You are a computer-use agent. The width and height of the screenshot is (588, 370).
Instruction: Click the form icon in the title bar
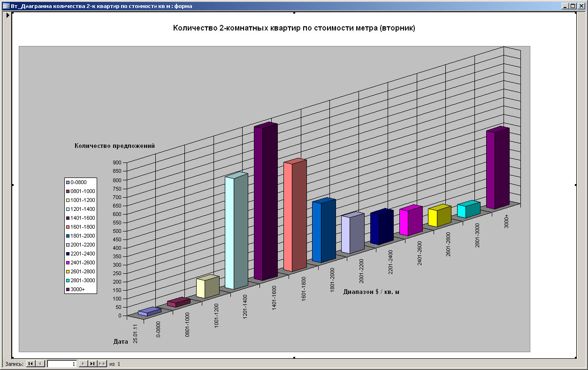6,6
